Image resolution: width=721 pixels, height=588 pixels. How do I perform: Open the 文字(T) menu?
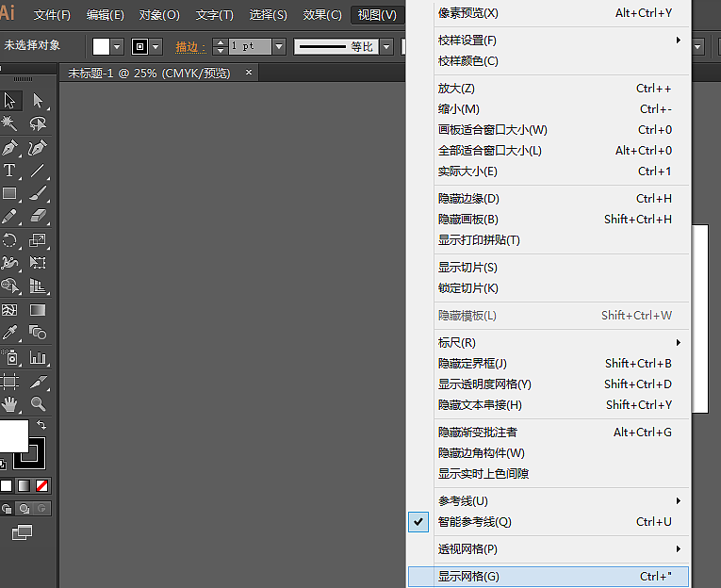point(214,15)
